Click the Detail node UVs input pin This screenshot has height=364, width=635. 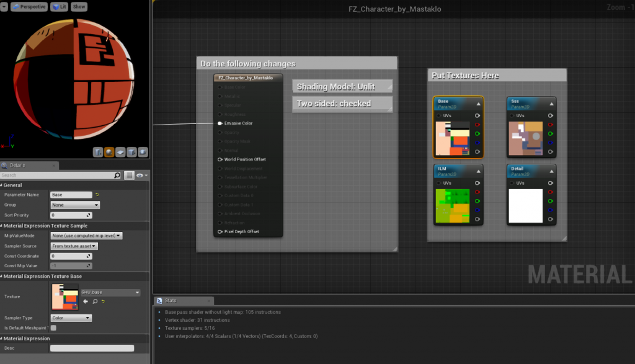(x=512, y=183)
